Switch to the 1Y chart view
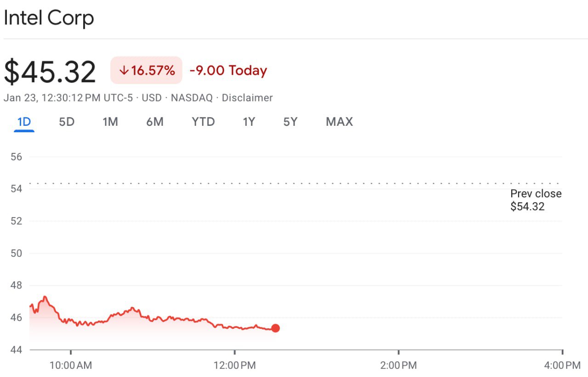Screen dimensions: 588x377 click(x=249, y=122)
